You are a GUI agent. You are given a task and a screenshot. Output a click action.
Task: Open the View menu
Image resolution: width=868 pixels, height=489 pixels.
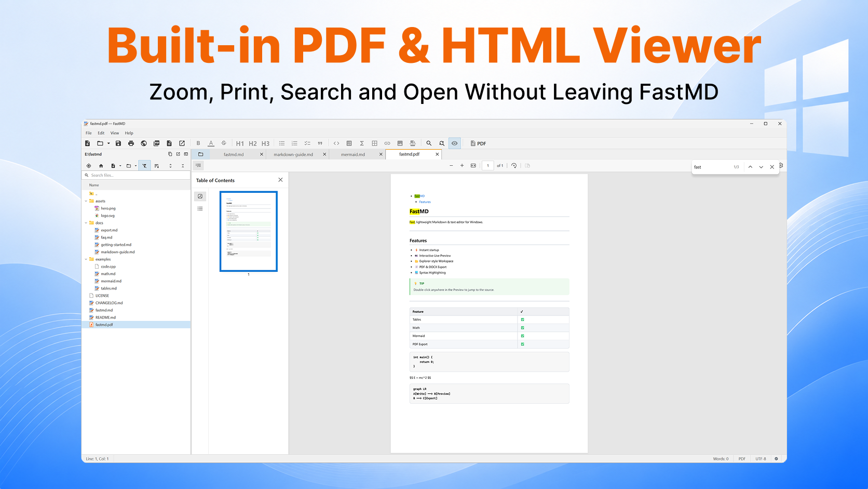tap(115, 133)
